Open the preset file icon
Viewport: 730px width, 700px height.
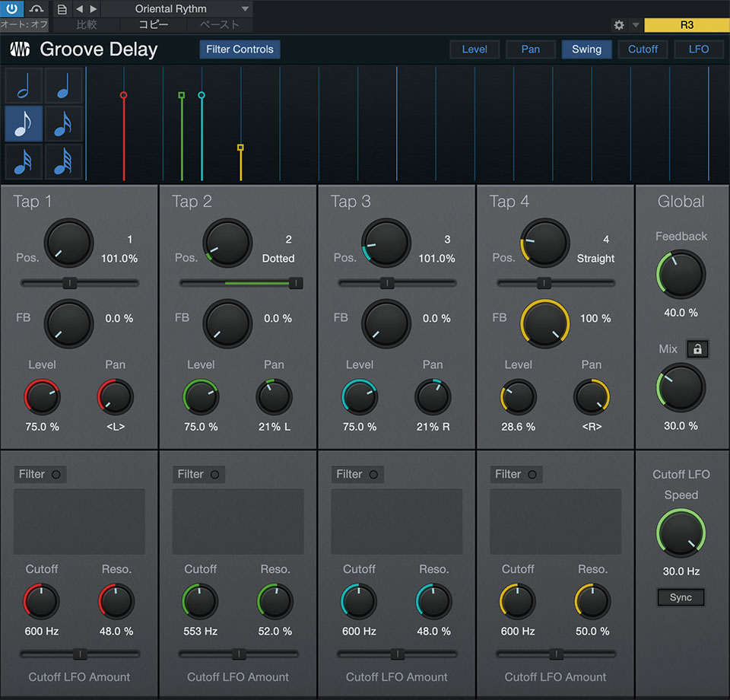(x=62, y=9)
